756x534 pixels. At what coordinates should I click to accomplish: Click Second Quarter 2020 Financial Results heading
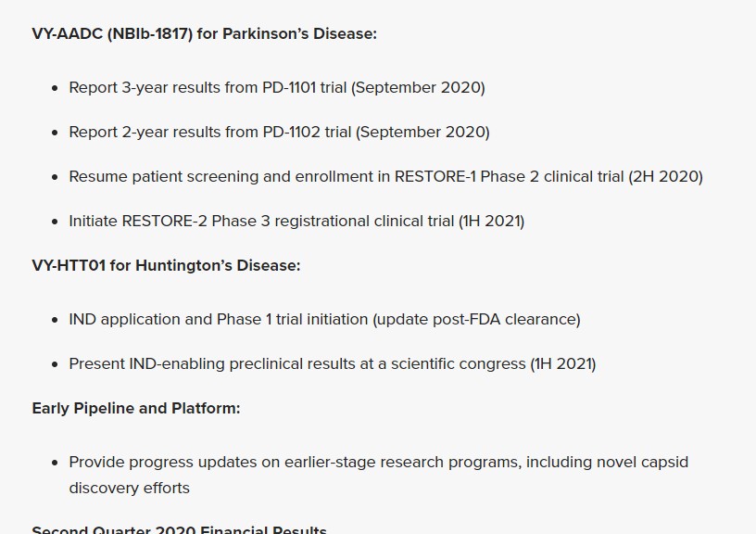[x=179, y=528]
